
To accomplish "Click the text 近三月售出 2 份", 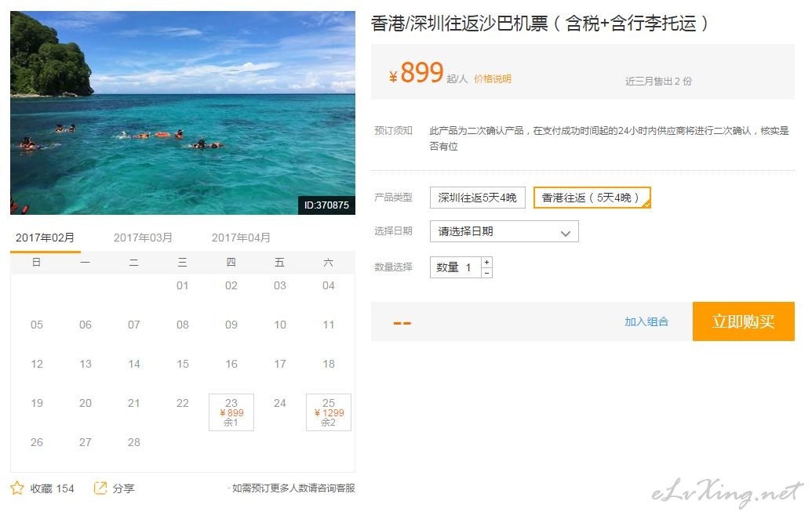I will click(x=658, y=82).
